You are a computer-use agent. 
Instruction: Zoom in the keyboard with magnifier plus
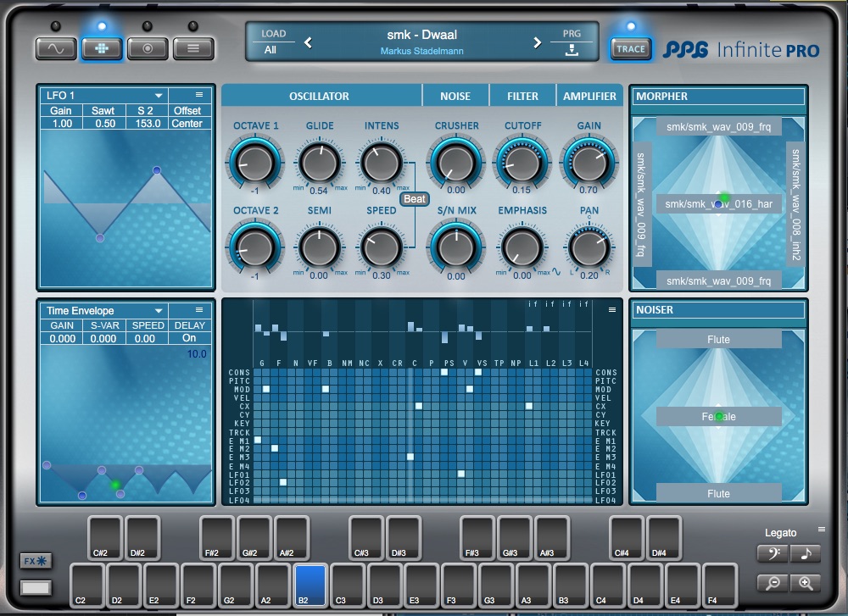(x=806, y=582)
